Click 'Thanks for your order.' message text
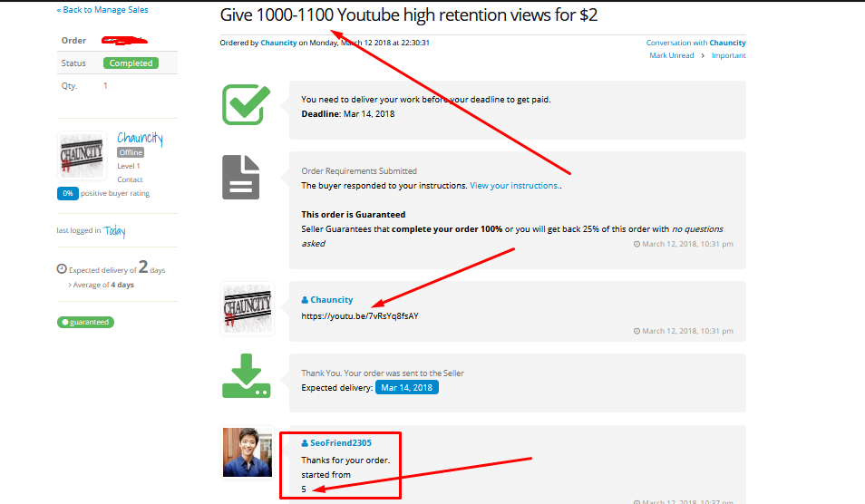Screen dimensions: 865x504 point(345,460)
